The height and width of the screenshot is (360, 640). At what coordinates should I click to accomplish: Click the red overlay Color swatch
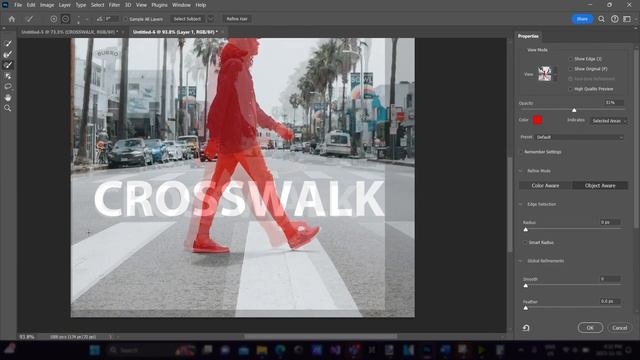[538, 120]
